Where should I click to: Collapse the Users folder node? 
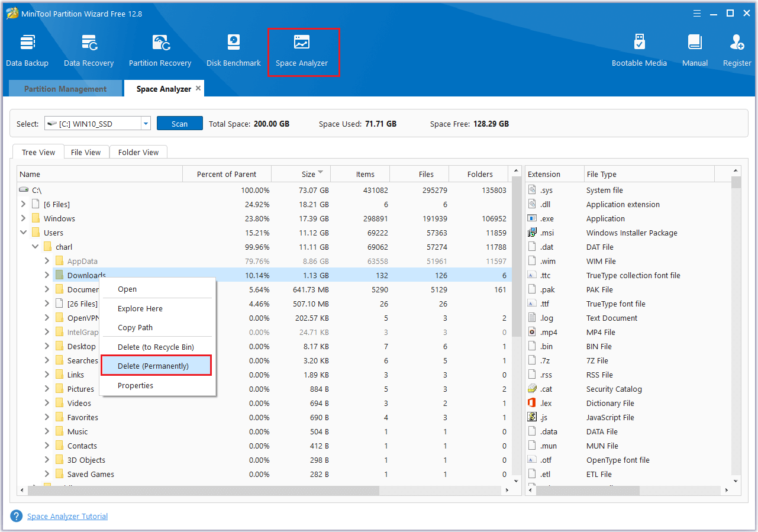pos(23,233)
